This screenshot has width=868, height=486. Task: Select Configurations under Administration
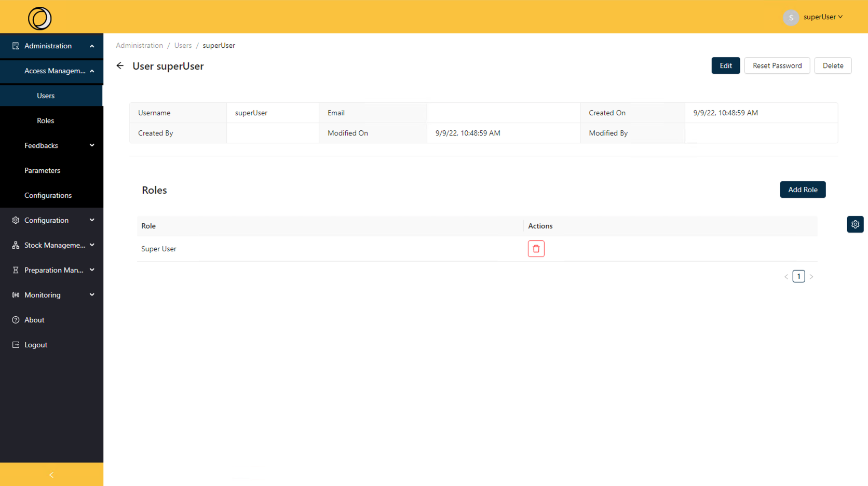pos(48,195)
